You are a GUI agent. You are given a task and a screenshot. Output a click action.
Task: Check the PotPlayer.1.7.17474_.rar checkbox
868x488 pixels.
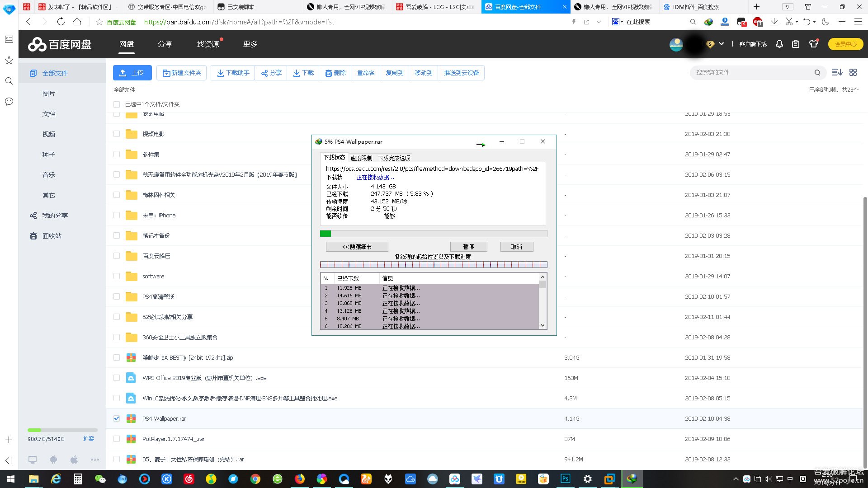(117, 439)
